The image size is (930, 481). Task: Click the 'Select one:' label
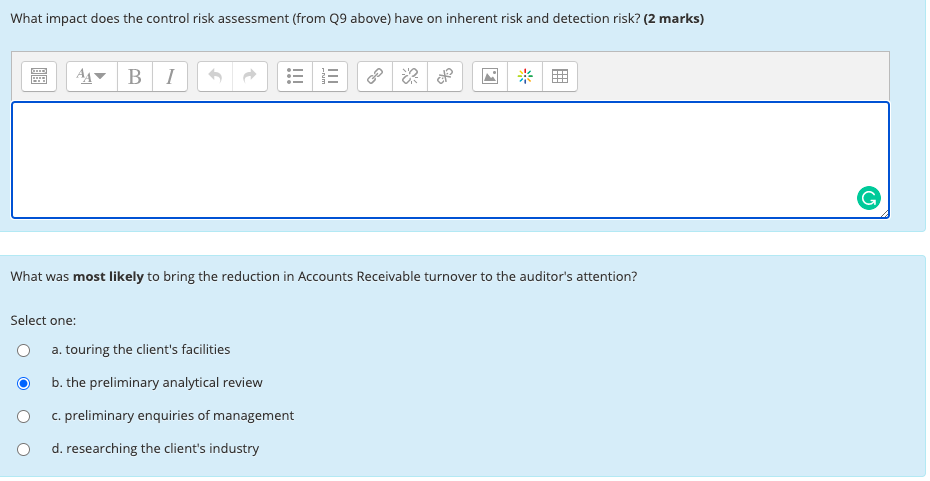[x=43, y=321]
